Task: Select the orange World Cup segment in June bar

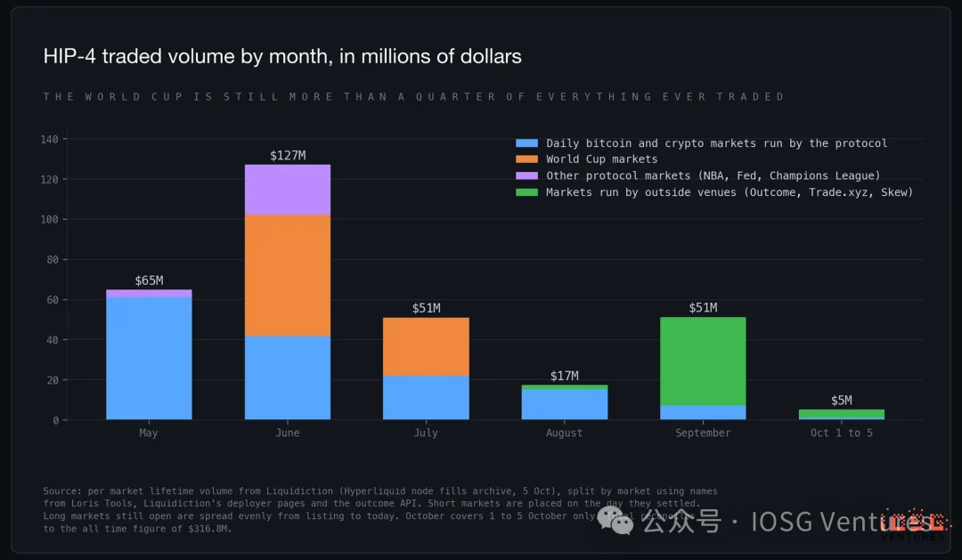Action: (287, 275)
